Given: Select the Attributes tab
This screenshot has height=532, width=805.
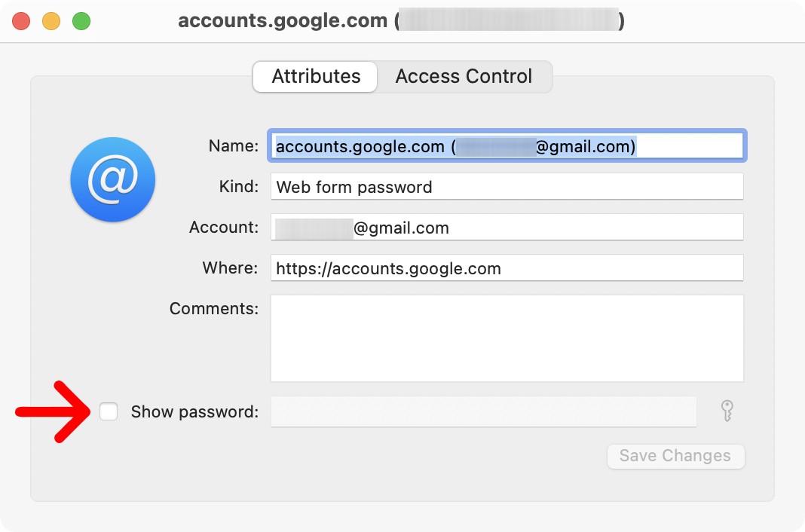Looking at the screenshot, I should click(x=316, y=77).
